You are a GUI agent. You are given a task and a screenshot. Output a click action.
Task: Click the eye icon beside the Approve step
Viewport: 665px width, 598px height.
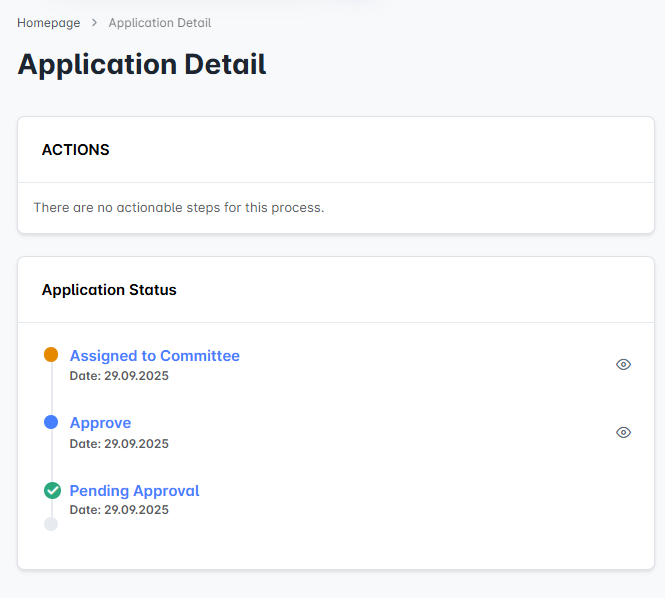[623, 432]
